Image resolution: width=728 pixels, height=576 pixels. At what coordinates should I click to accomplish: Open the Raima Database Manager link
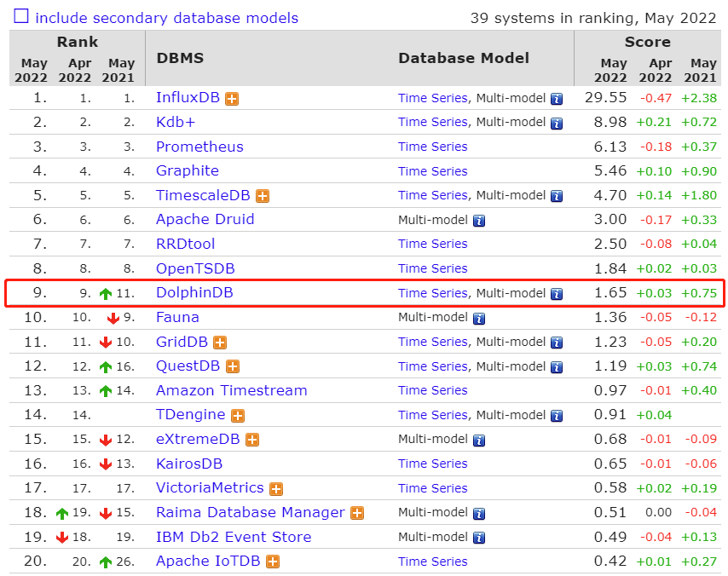251,512
